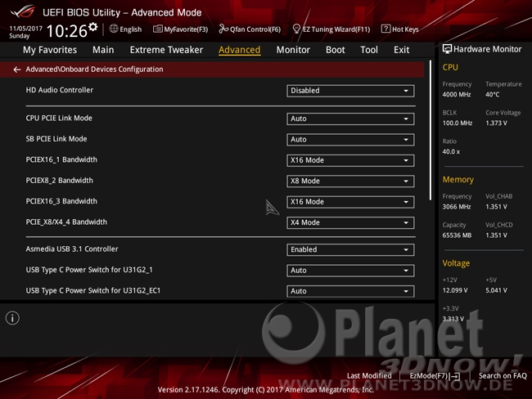This screenshot has width=532, height=399.
Task: Click Search on FAQ link
Action: [503, 375]
